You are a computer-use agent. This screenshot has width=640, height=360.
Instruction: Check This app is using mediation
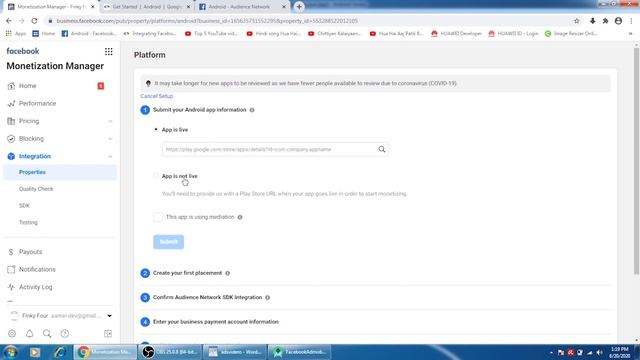tap(158, 217)
